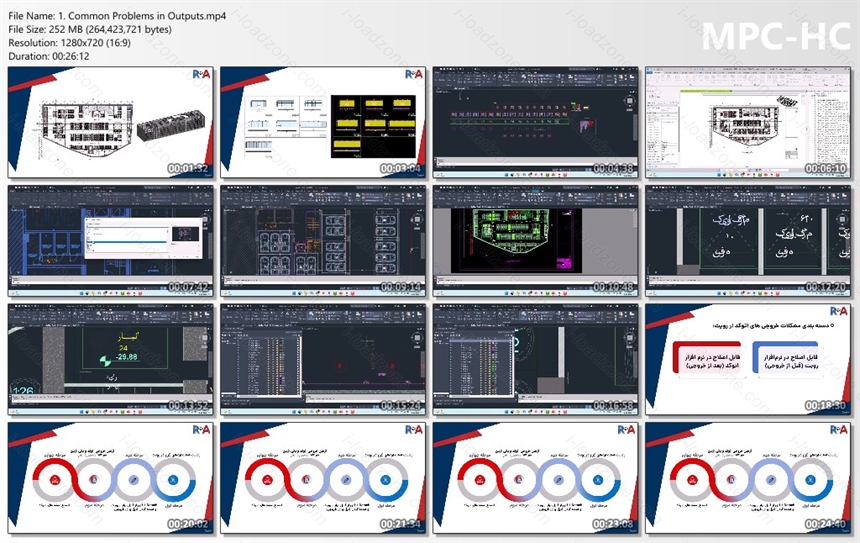
Task: Click the thumbnail stamped 00:20:02
Action: coord(110,478)
